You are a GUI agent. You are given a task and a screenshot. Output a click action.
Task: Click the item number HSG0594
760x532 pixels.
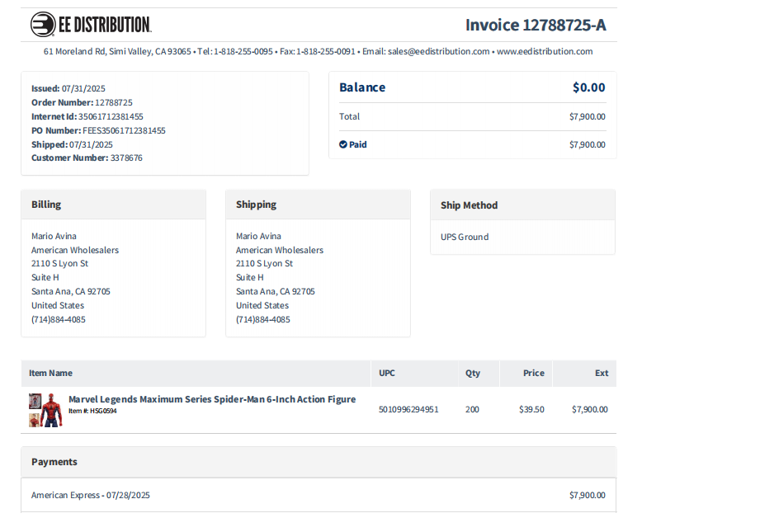[103, 411]
